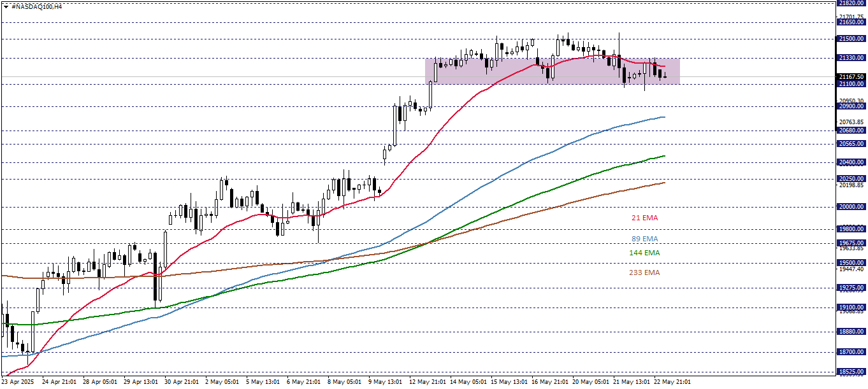Viewport: 868px width, 389px height.
Task: Click the 21820.00 price level label
Action: coord(851,3)
